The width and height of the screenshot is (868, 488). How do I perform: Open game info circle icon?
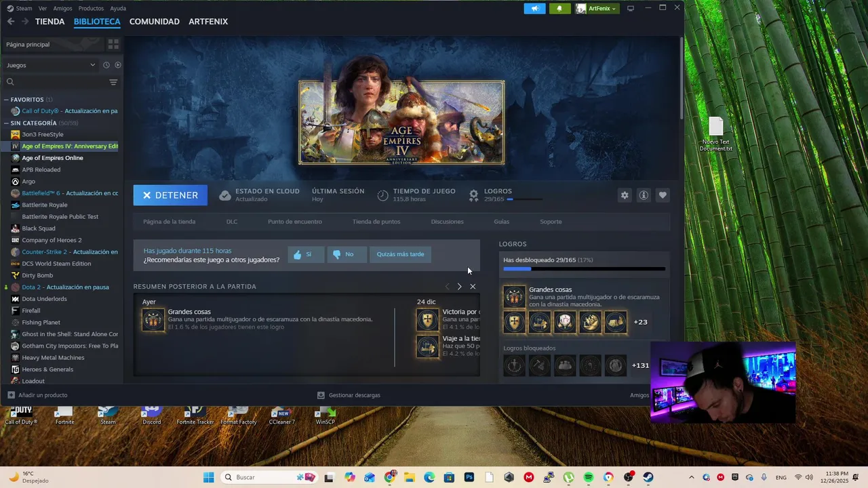point(644,195)
